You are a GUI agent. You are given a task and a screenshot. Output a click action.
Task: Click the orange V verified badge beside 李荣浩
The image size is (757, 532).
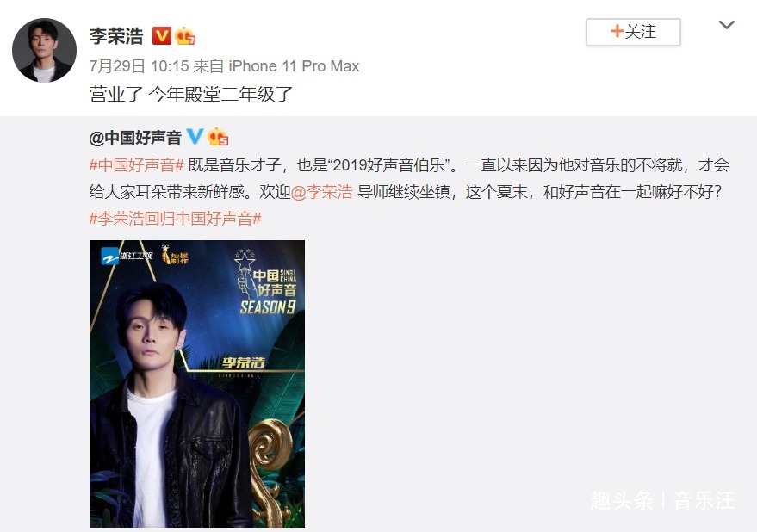tap(162, 35)
